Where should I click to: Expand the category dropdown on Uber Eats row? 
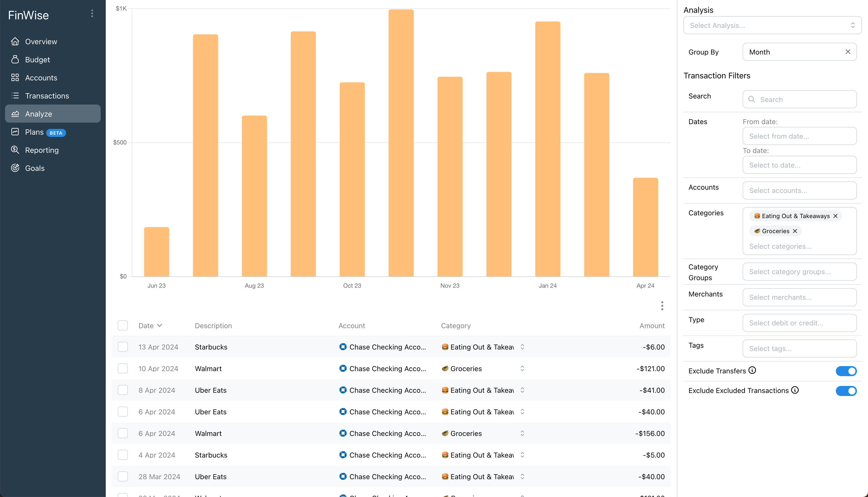522,390
